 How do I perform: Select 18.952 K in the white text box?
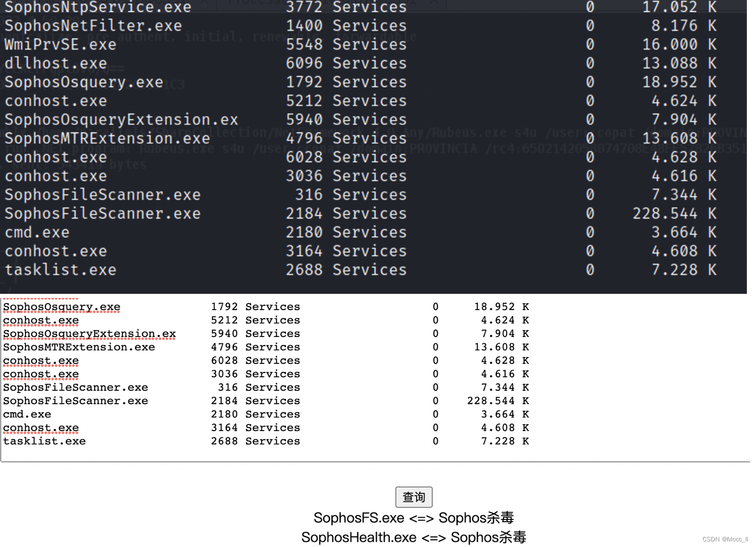tap(501, 307)
